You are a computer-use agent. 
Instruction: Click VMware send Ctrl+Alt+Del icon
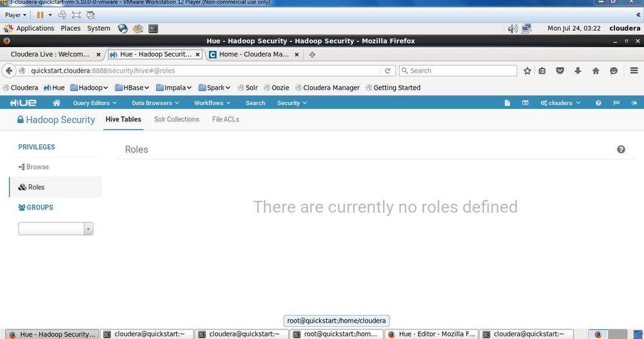(x=62, y=15)
